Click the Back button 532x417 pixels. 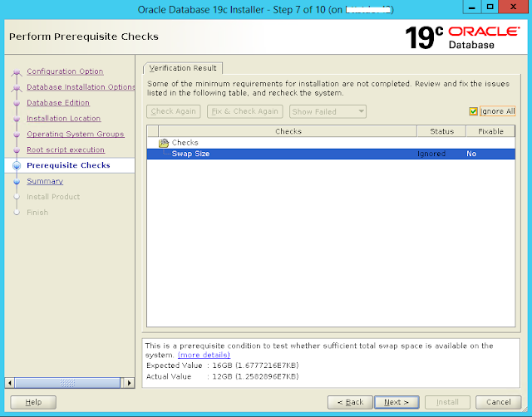[x=350, y=402]
